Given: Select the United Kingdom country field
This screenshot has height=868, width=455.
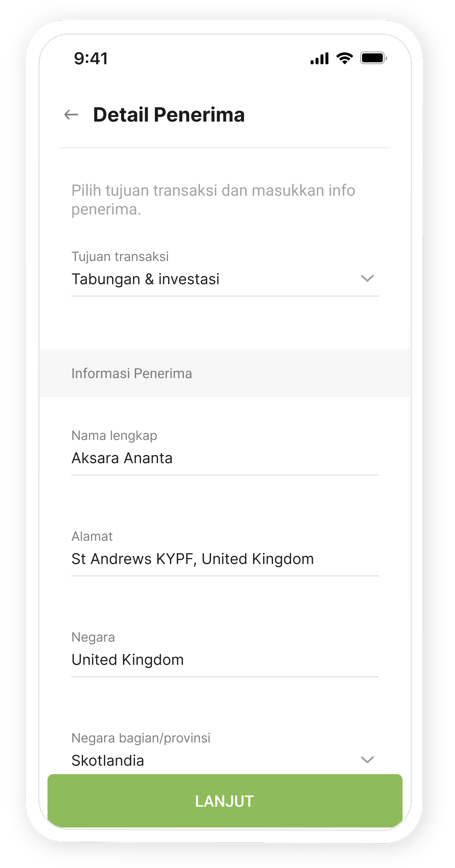Looking at the screenshot, I should 127,660.
